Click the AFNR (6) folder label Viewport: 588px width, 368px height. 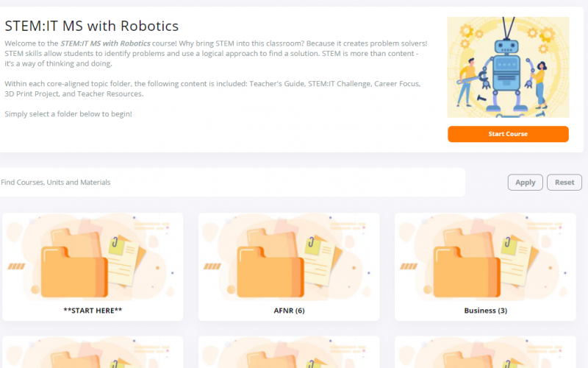coord(289,311)
